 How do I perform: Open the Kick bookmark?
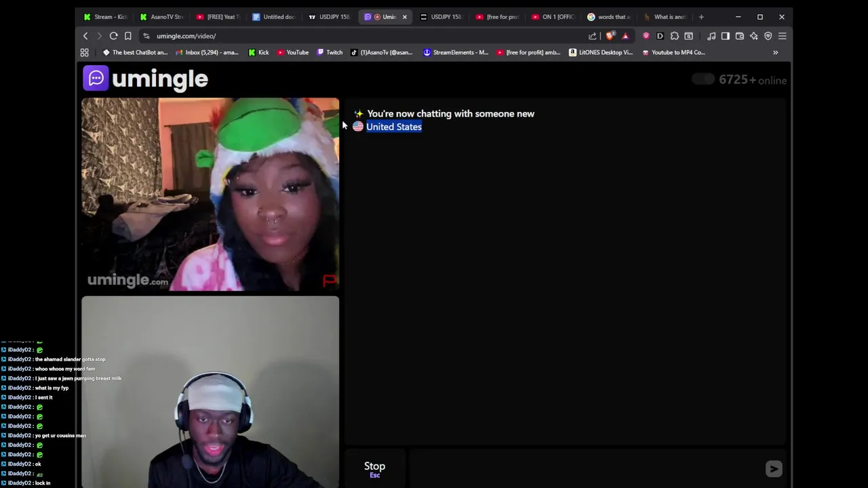258,52
